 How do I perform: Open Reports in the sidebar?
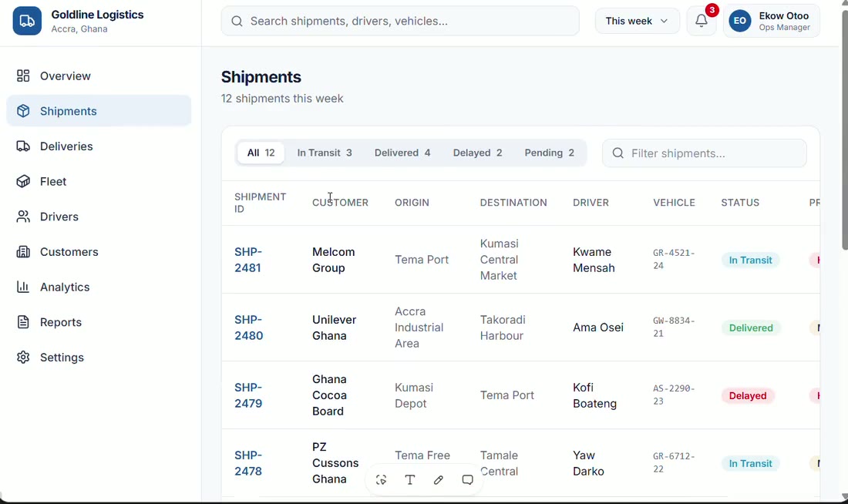[99, 322]
